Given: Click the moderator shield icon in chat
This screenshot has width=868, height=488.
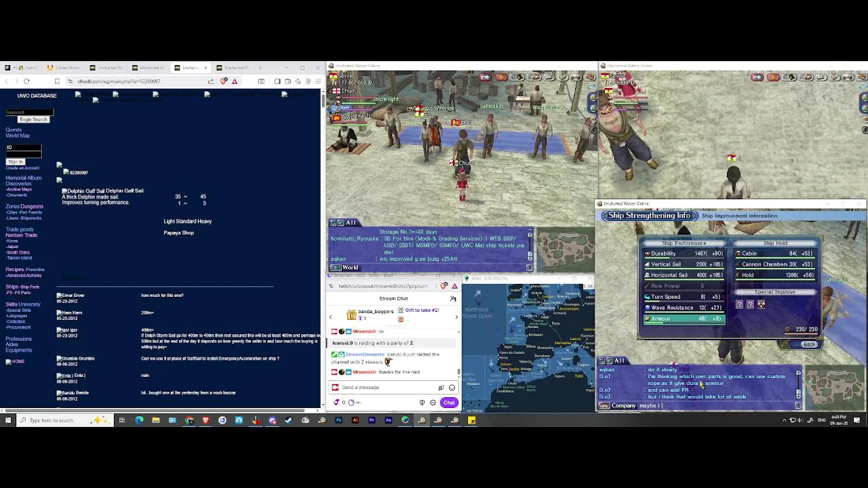Looking at the screenshot, I should point(422,403).
